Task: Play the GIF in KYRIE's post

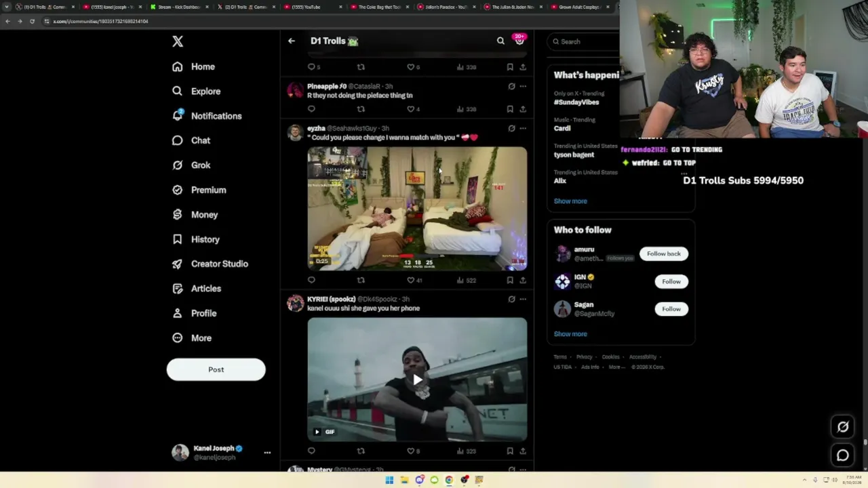Action: click(x=417, y=380)
